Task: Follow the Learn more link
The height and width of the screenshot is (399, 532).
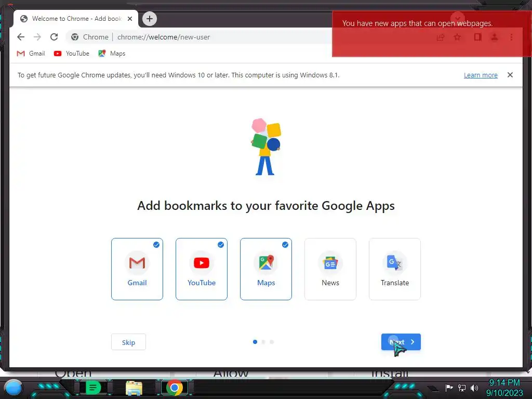Action: point(481,75)
